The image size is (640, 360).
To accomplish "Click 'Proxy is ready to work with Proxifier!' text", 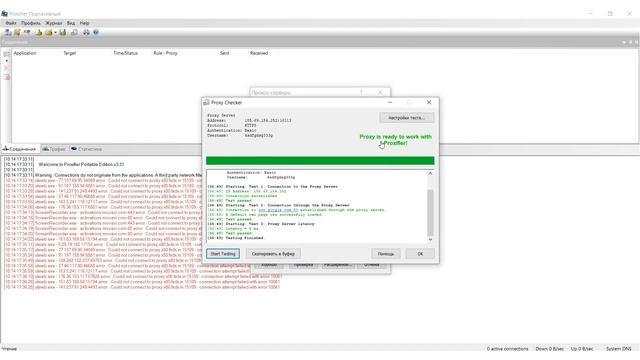I will [x=395, y=140].
